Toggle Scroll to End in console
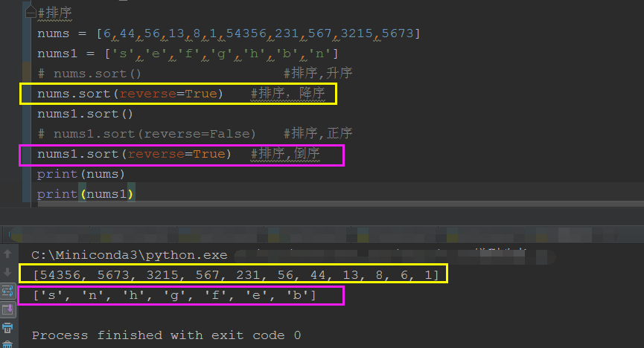 7,309
